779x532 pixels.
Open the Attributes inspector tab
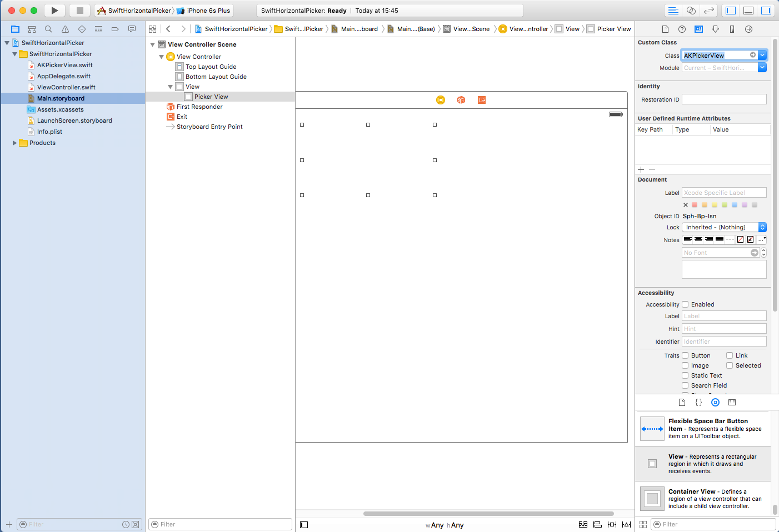[715, 29]
